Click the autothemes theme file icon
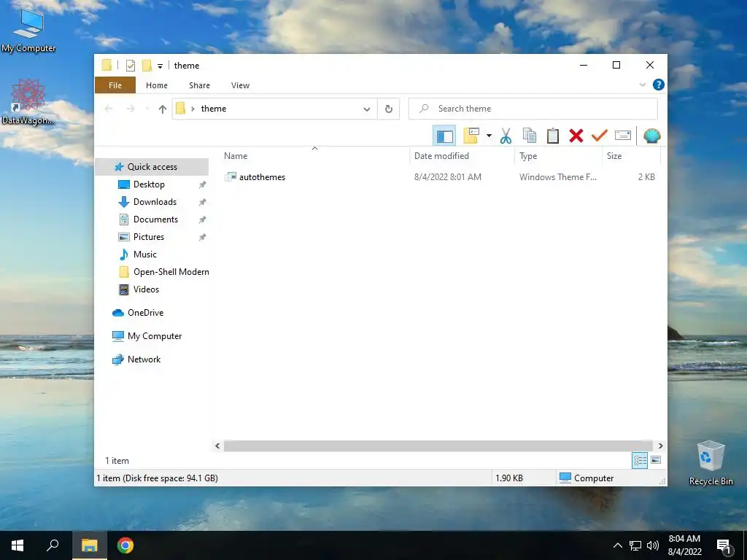Image resolution: width=747 pixels, height=560 pixels. pos(231,176)
